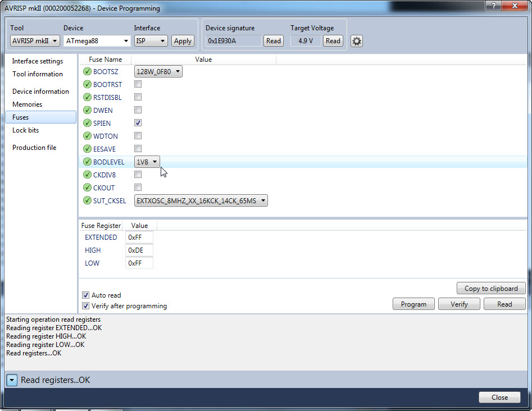Open the Production file page
Image resolution: width=532 pixels, height=411 pixels.
(x=34, y=148)
